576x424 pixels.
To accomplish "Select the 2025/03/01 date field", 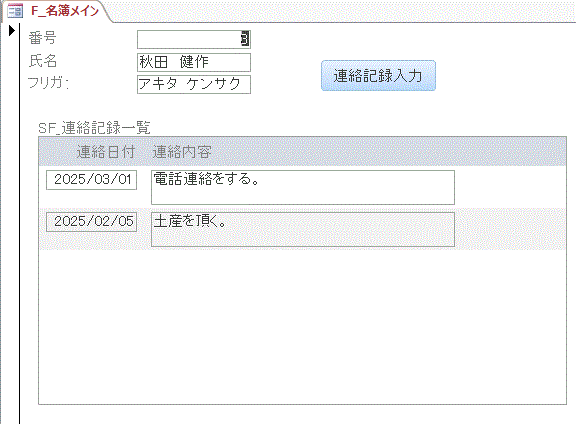I will [x=91, y=180].
